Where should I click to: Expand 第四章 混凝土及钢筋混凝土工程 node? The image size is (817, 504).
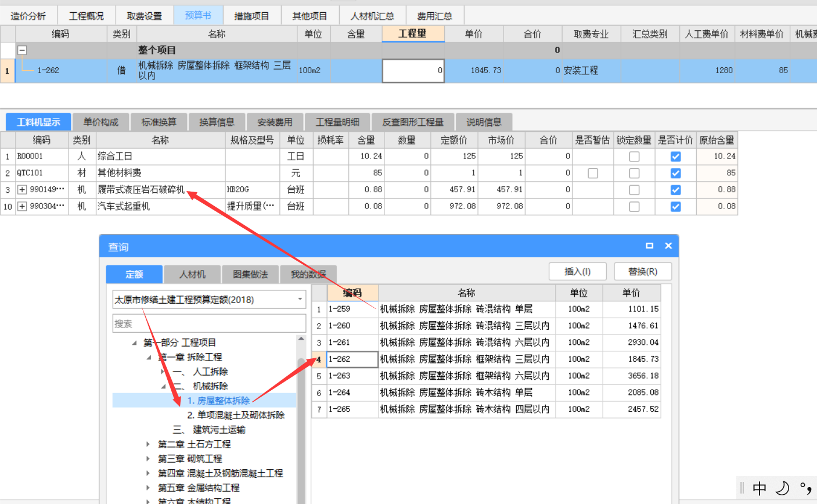(x=149, y=473)
